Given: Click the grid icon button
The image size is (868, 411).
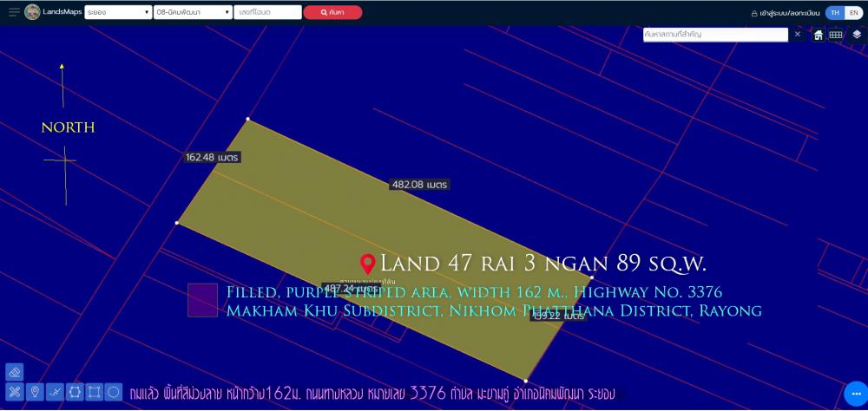Looking at the screenshot, I should (x=836, y=35).
